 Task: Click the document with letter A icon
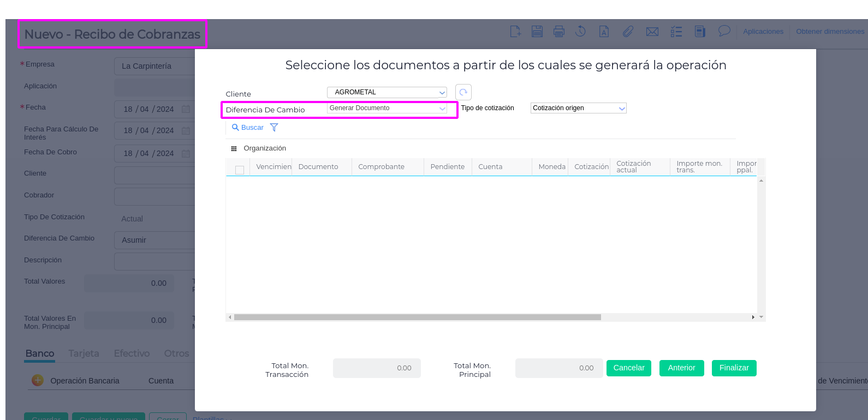coord(604,32)
